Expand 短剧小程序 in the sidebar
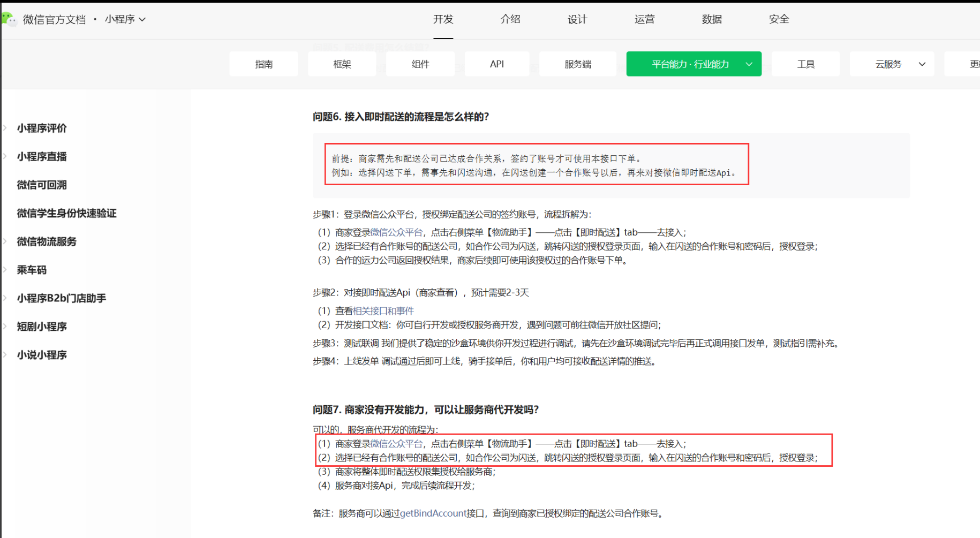Image resolution: width=980 pixels, height=538 pixels. (x=42, y=327)
